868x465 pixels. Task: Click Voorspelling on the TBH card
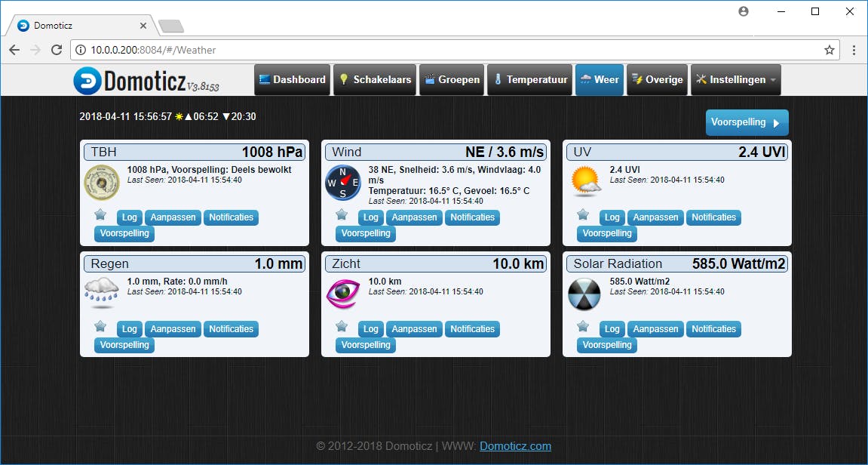[x=124, y=233]
